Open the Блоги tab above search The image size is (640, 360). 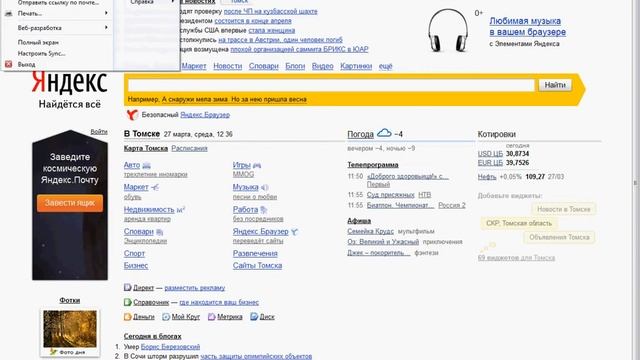295,66
